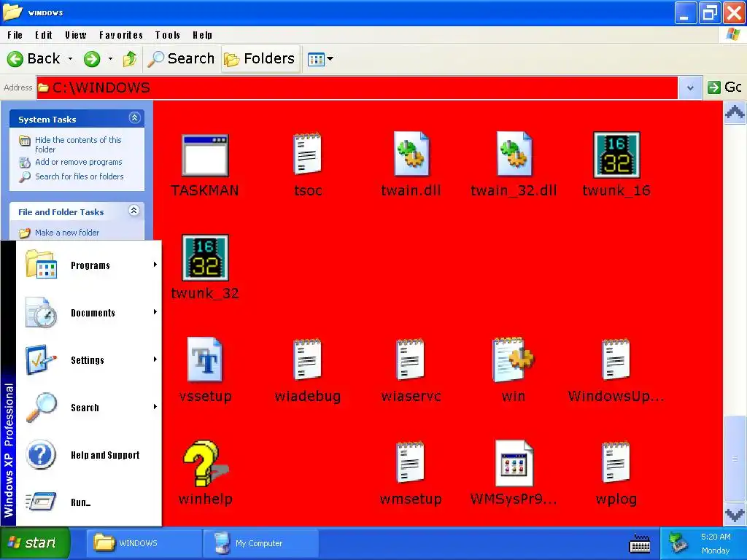Select the twunk_32 application icon

coord(205,257)
